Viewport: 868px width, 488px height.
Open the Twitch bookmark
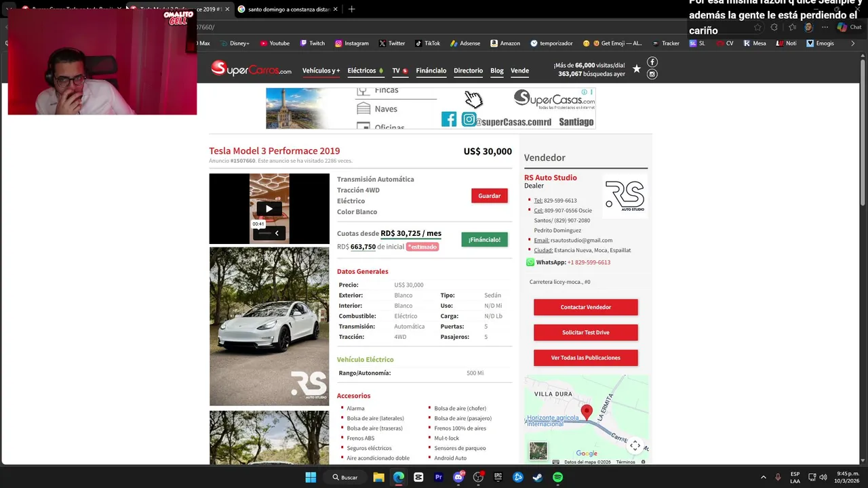click(x=313, y=43)
